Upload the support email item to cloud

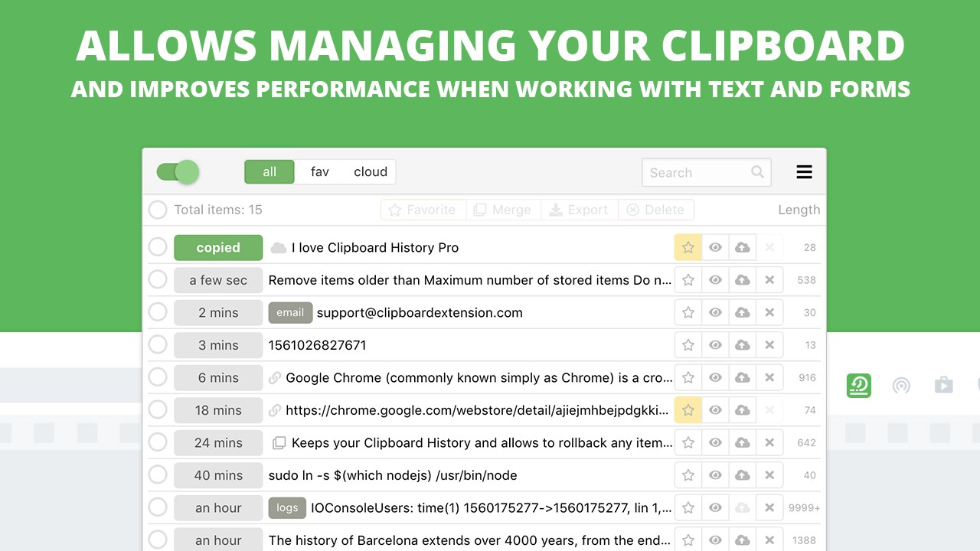[742, 312]
